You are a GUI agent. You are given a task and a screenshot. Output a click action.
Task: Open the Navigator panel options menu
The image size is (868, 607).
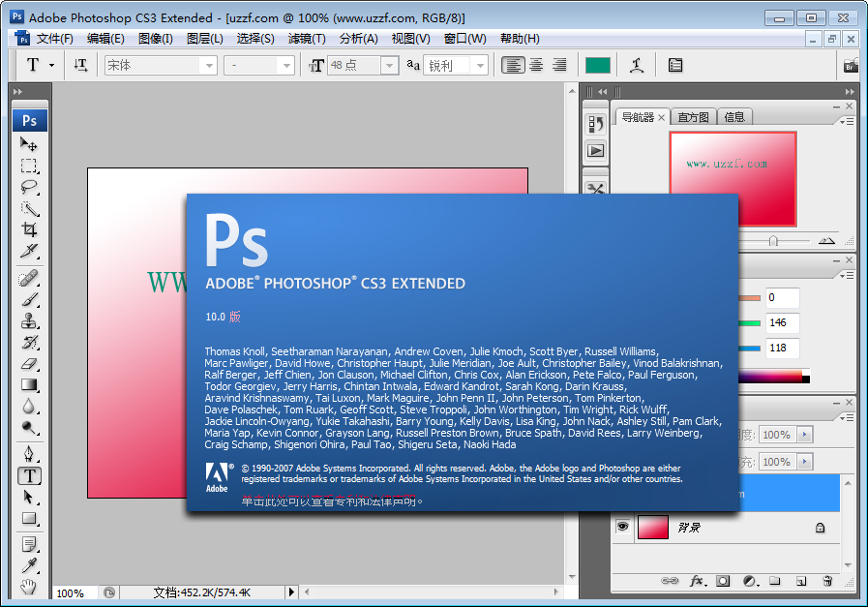click(847, 121)
